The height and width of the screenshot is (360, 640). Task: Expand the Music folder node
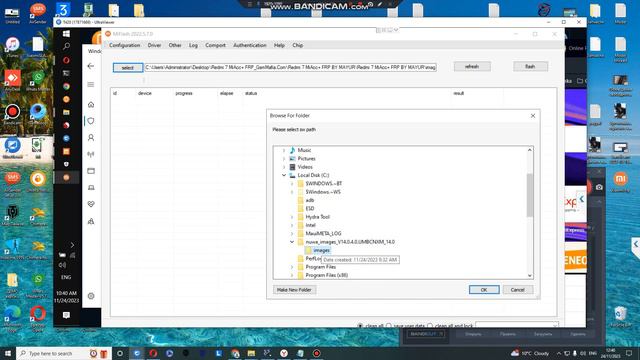pyautogui.click(x=284, y=150)
